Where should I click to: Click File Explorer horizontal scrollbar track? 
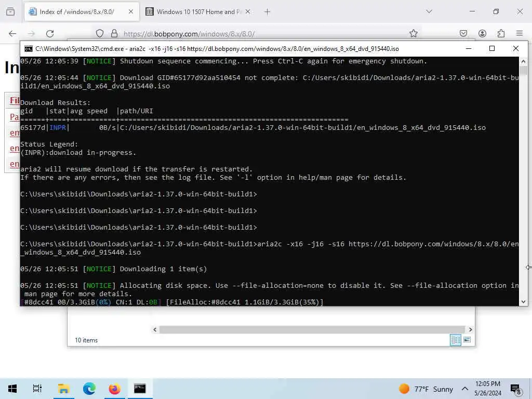pyautogui.click(x=312, y=329)
